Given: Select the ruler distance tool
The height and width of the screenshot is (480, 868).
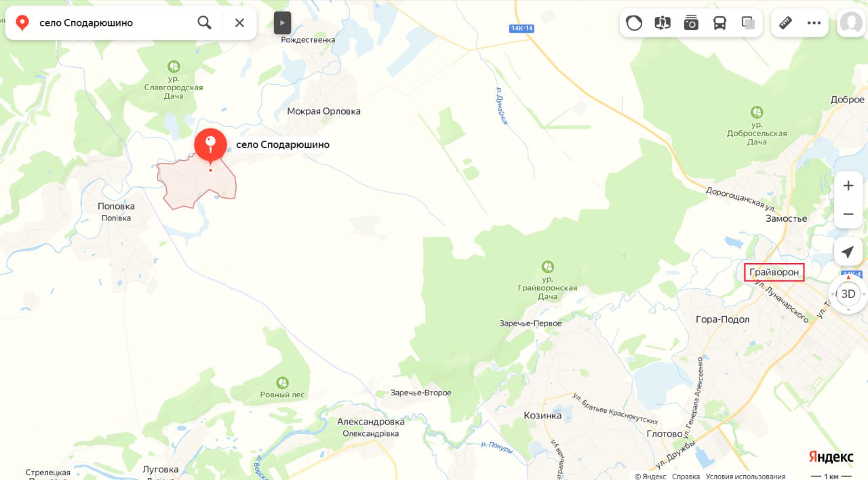Looking at the screenshot, I should click(x=785, y=23).
